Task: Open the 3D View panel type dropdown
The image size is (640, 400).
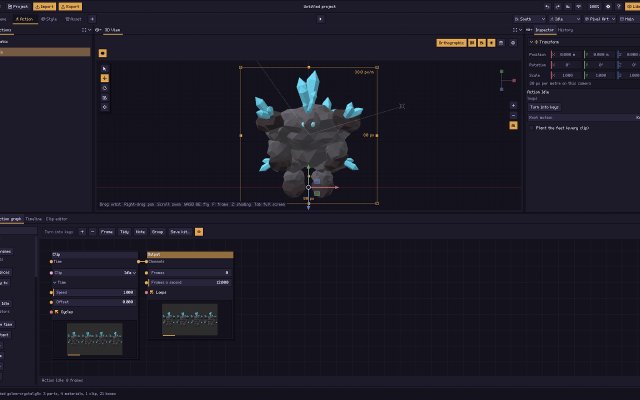Action: 98,30
